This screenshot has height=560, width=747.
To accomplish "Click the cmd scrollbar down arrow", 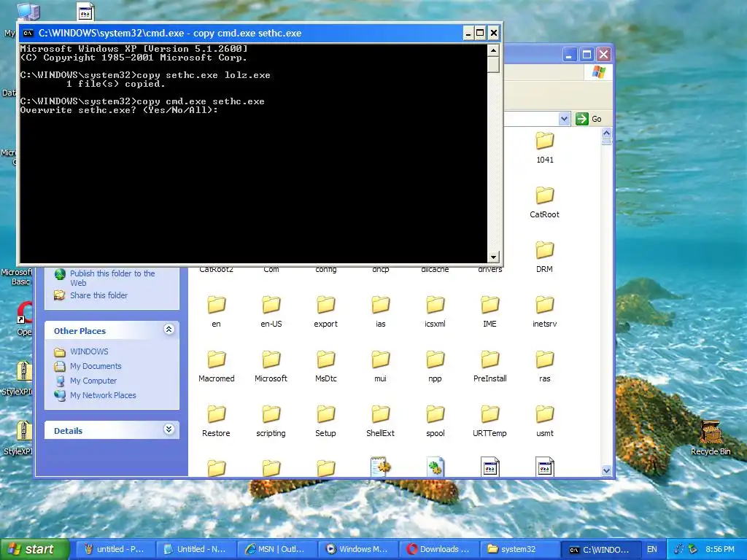I will point(494,257).
